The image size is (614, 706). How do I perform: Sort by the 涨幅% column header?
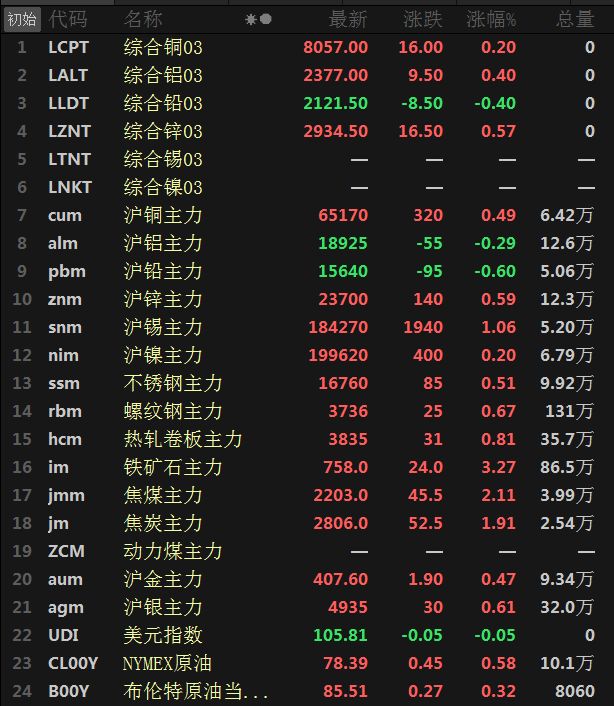click(x=491, y=19)
